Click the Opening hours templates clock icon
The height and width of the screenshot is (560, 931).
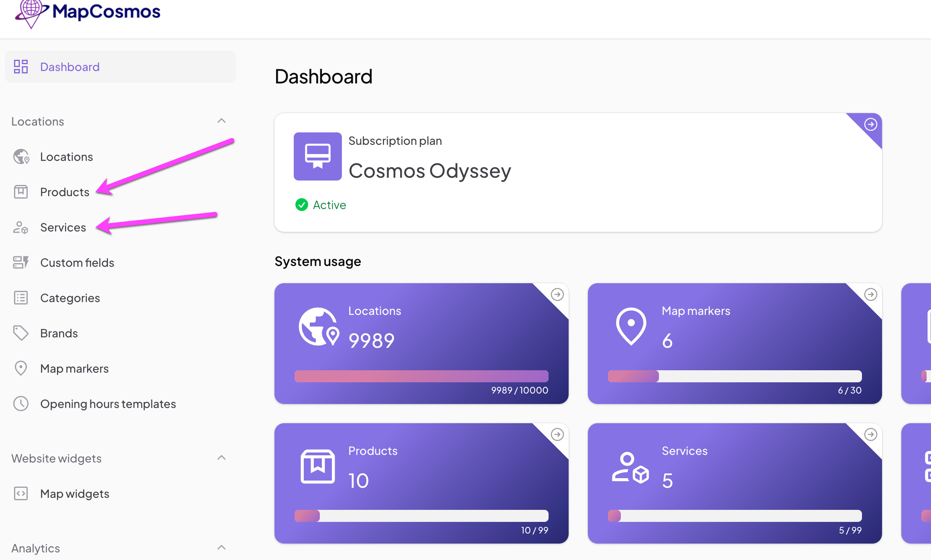click(20, 404)
